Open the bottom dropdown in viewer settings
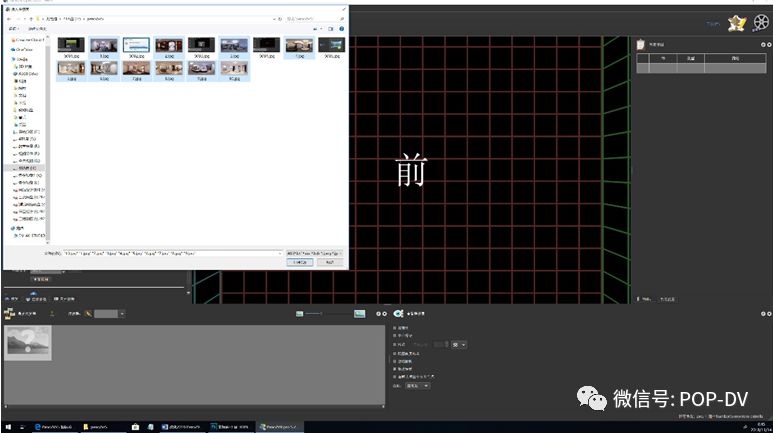The image size is (773, 433). click(x=418, y=386)
